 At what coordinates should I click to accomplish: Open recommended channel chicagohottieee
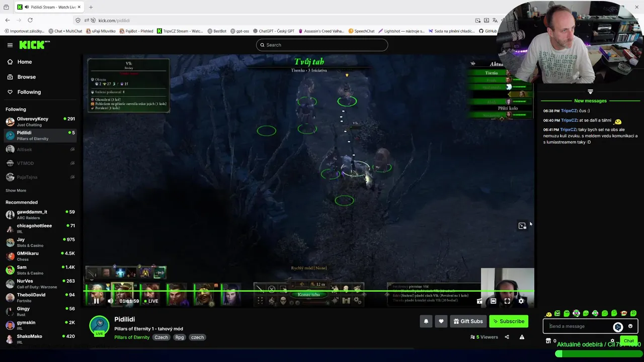(x=41, y=228)
